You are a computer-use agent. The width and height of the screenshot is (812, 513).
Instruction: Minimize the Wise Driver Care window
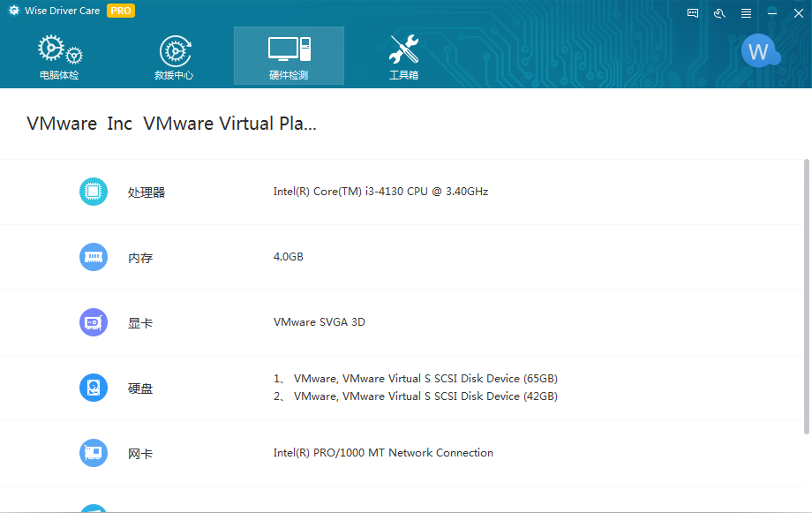point(772,13)
